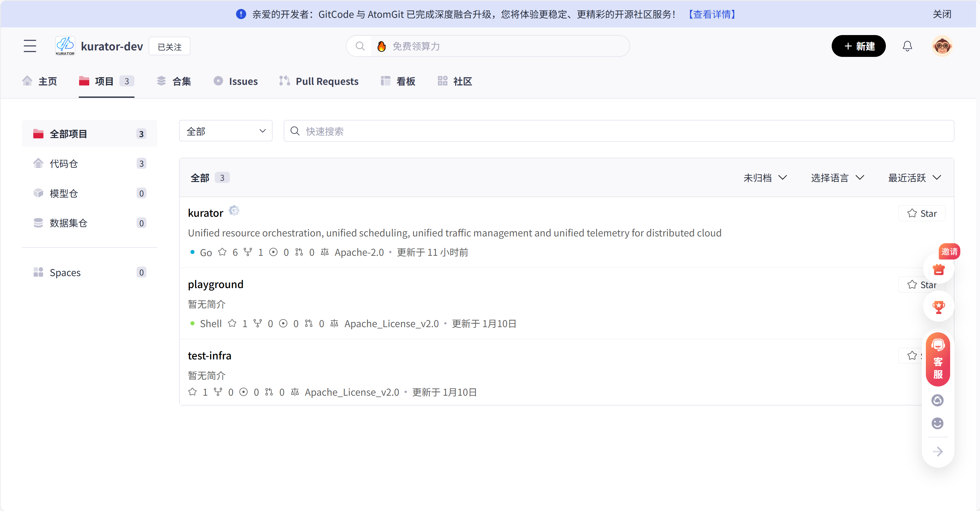Open the 【查看详情】 announcement link
This screenshot has height=511, width=980.
coord(712,14)
